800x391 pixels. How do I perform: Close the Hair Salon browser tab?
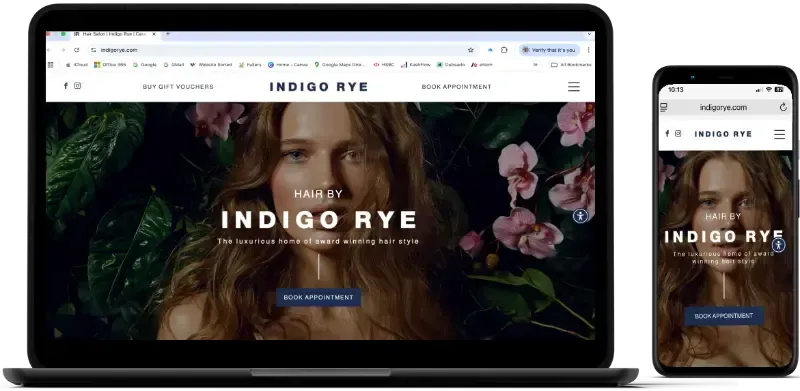pos(154,34)
